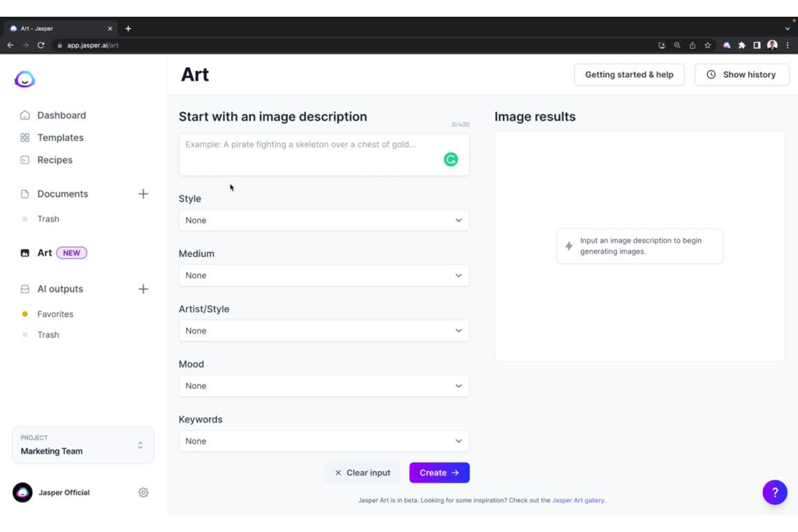The image size is (798, 532).
Task: Click the 'Image results' heading
Action: point(535,117)
